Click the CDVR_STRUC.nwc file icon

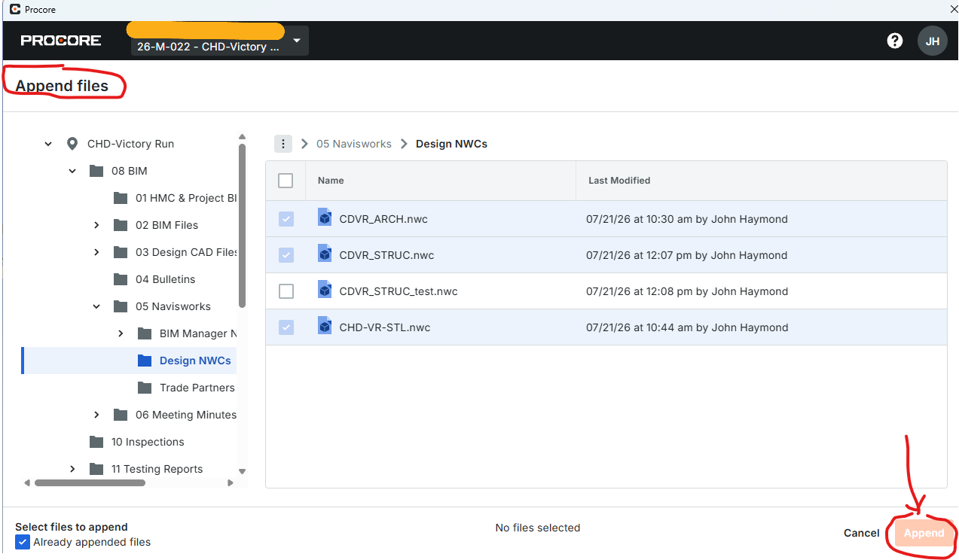click(325, 254)
